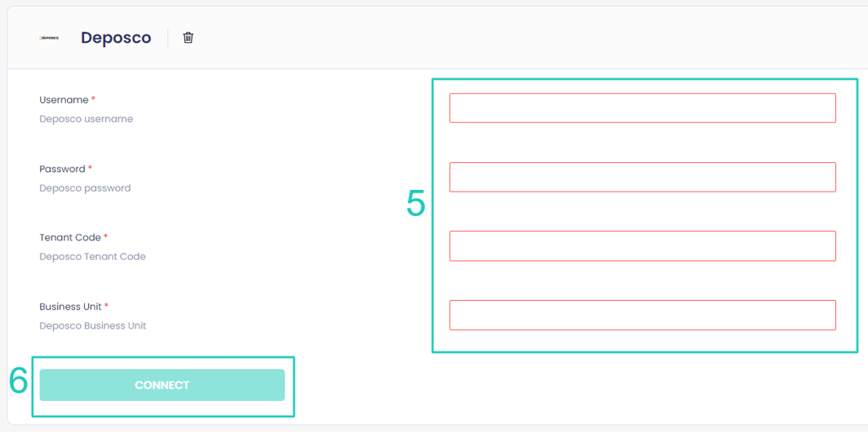Select the Business Unit input field

pyautogui.click(x=642, y=314)
